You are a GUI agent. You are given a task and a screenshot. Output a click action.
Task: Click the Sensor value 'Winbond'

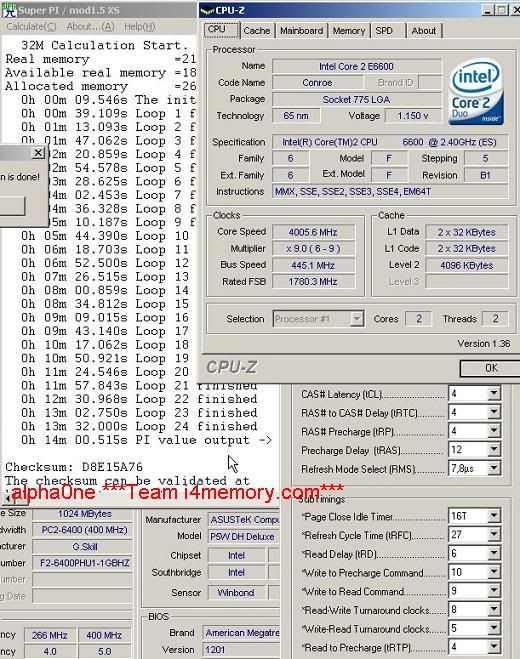point(236,593)
